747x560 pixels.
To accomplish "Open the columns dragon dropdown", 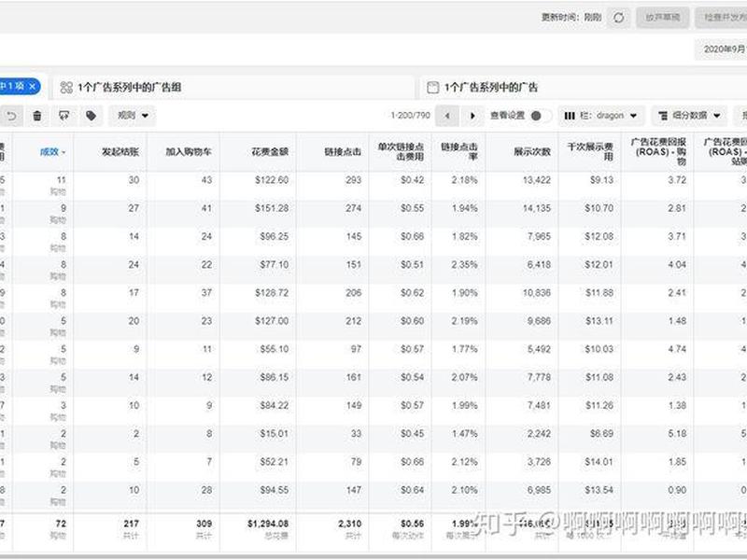I will pyautogui.click(x=601, y=116).
